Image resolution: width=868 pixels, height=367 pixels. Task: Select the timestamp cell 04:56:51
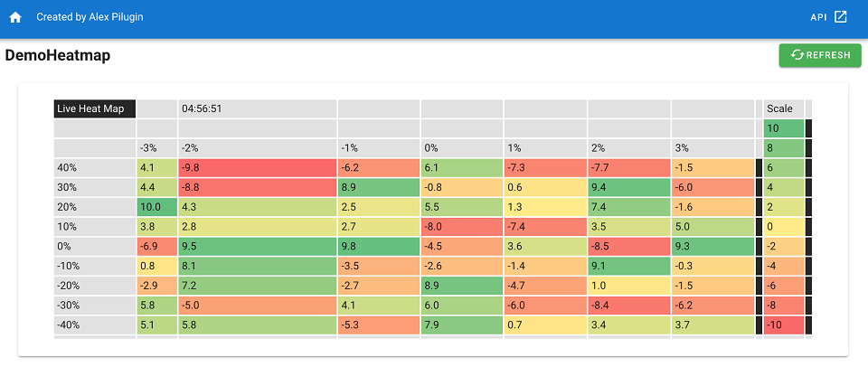(x=258, y=109)
